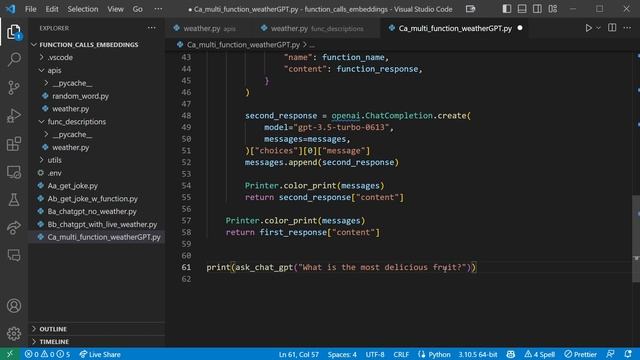This screenshot has width=640, height=360.
Task: Expand the OUTLINE section
Action: 53,329
